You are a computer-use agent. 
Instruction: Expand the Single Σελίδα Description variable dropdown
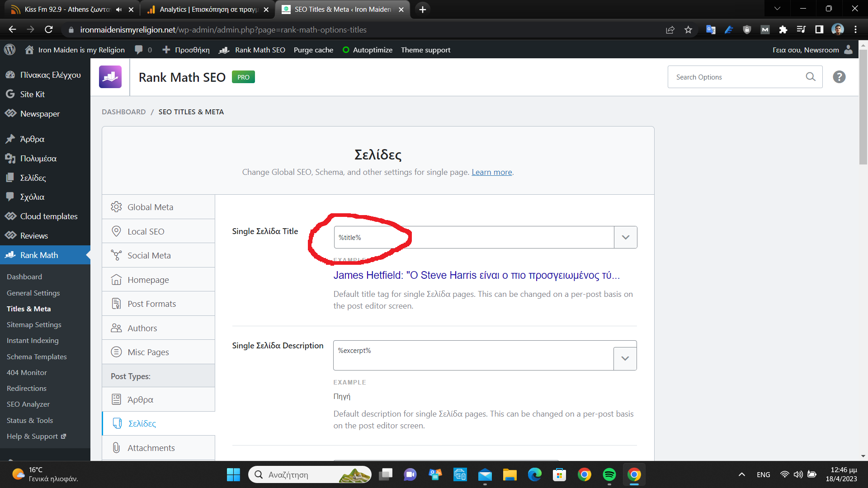625,358
